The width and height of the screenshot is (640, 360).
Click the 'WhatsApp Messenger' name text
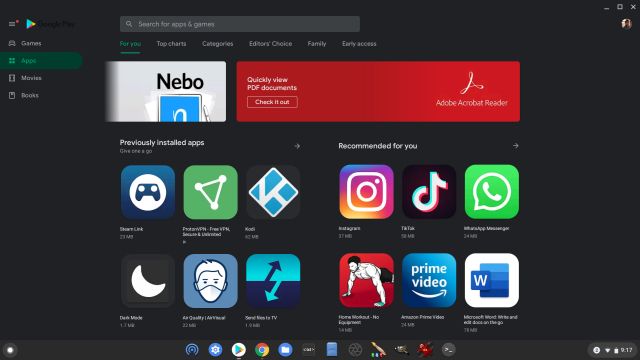pos(487,229)
